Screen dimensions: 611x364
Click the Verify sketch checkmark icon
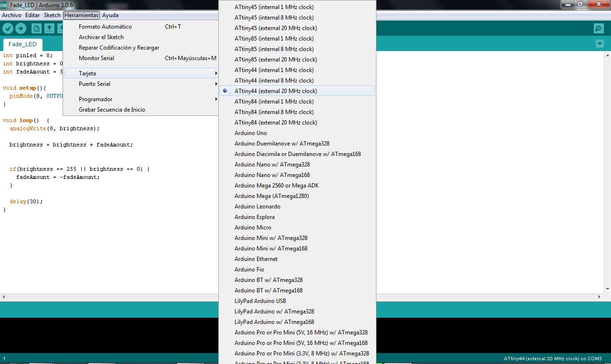8,29
